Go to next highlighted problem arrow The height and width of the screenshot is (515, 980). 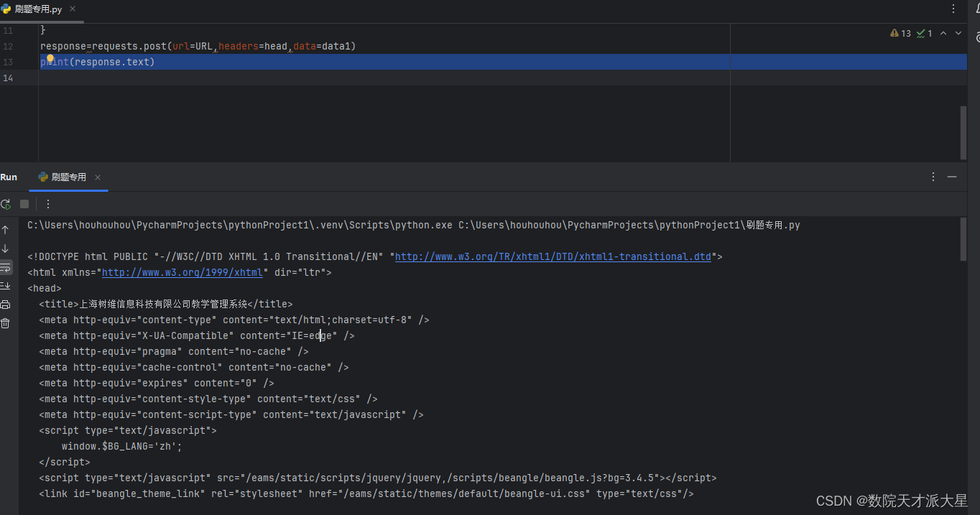pos(958,33)
